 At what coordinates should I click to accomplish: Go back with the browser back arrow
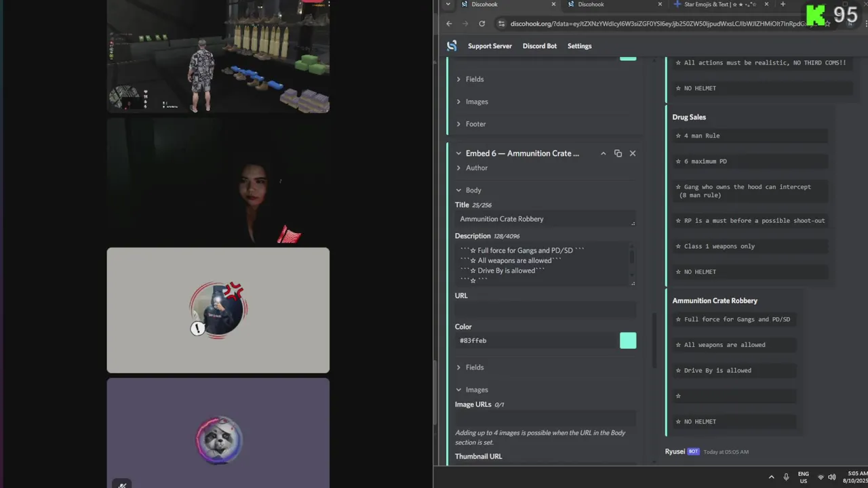(x=449, y=24)
